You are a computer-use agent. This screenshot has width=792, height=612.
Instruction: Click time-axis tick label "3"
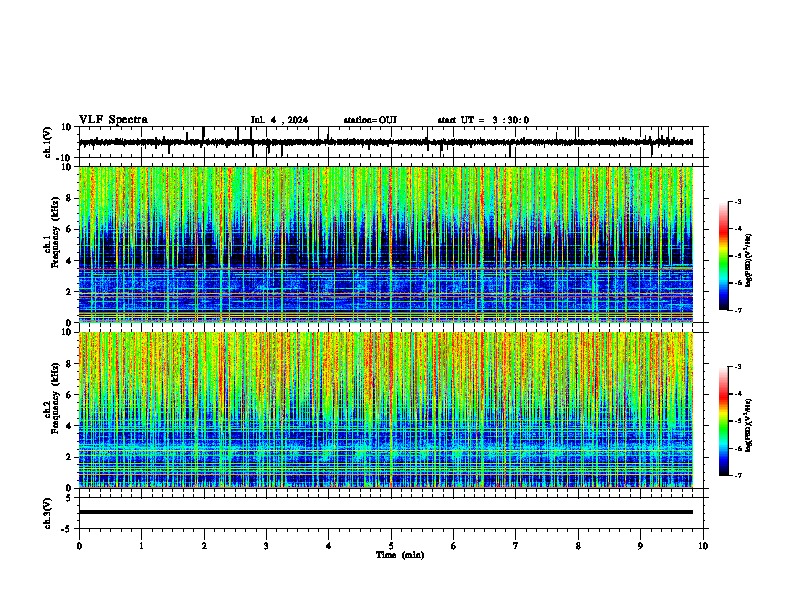(x=266, y=546)
